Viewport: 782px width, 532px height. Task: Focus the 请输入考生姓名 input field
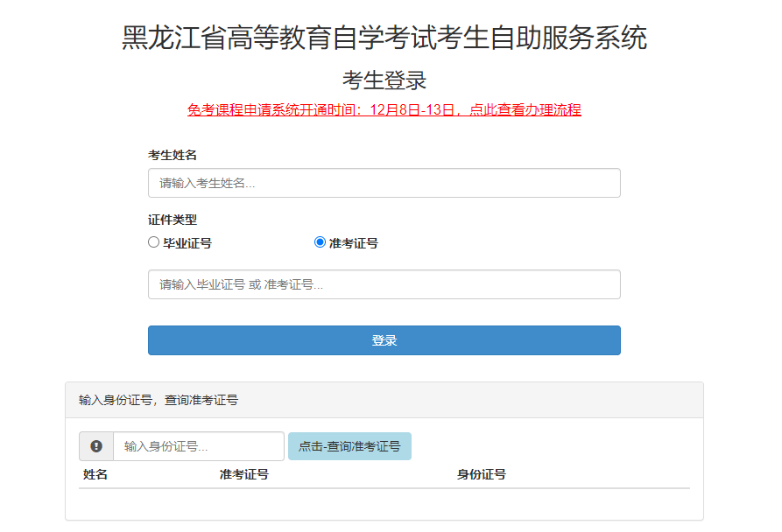384,183
